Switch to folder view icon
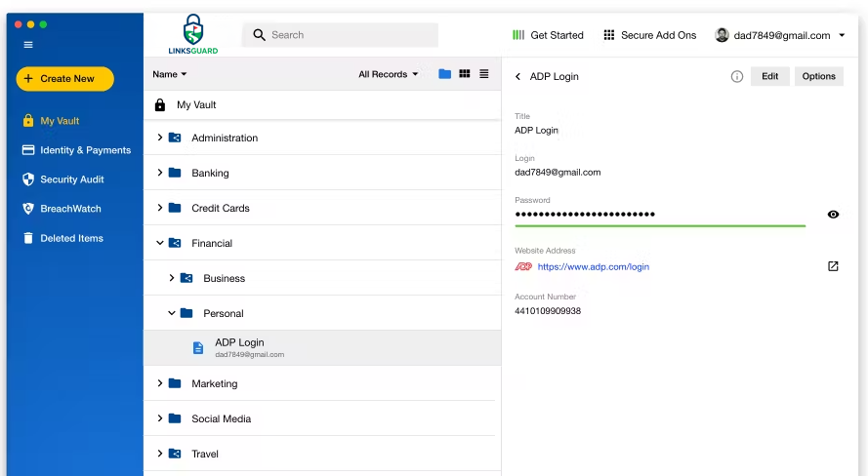This screenshot has height=476, width=868. 444,74
